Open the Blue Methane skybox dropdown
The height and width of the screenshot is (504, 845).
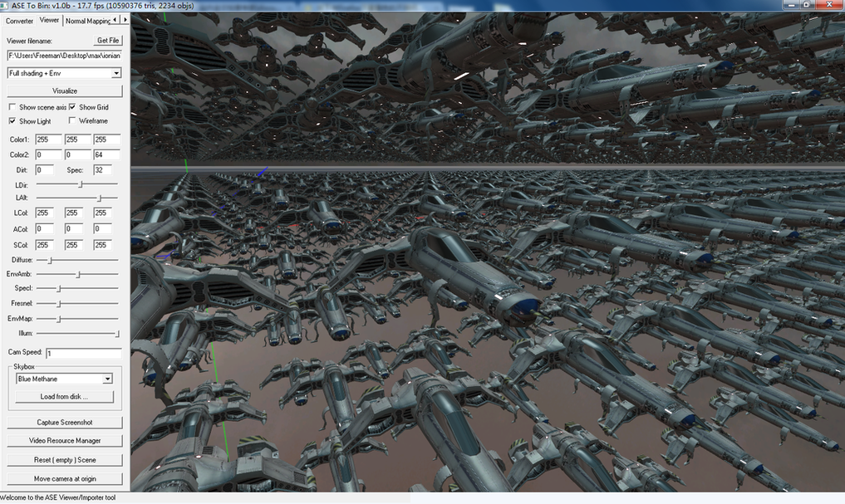(64, 379)
